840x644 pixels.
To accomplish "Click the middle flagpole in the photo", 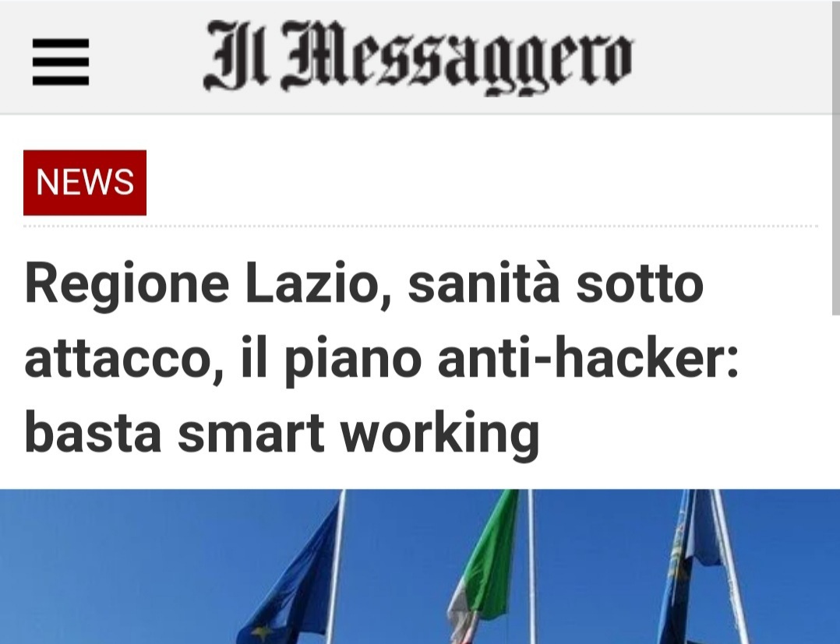I will 531,566.
